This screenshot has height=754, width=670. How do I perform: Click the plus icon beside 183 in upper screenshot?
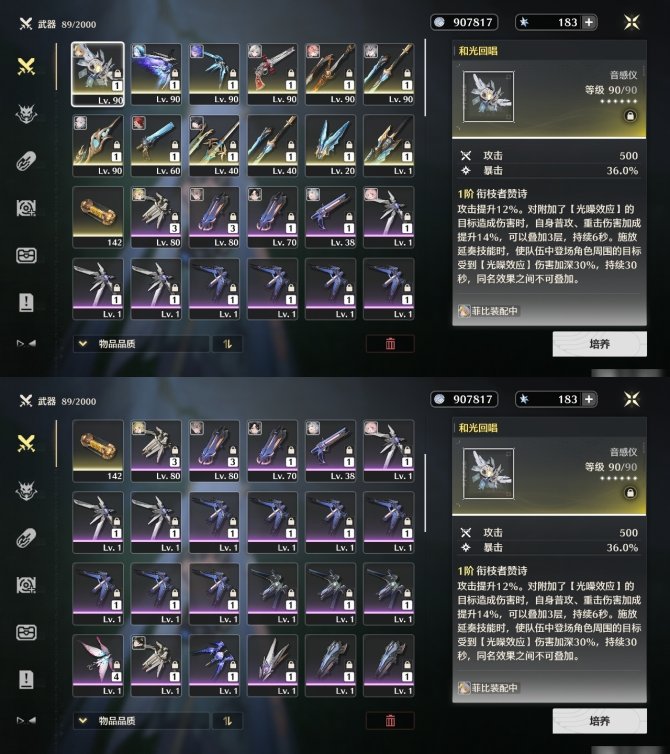tap(589, 22)
